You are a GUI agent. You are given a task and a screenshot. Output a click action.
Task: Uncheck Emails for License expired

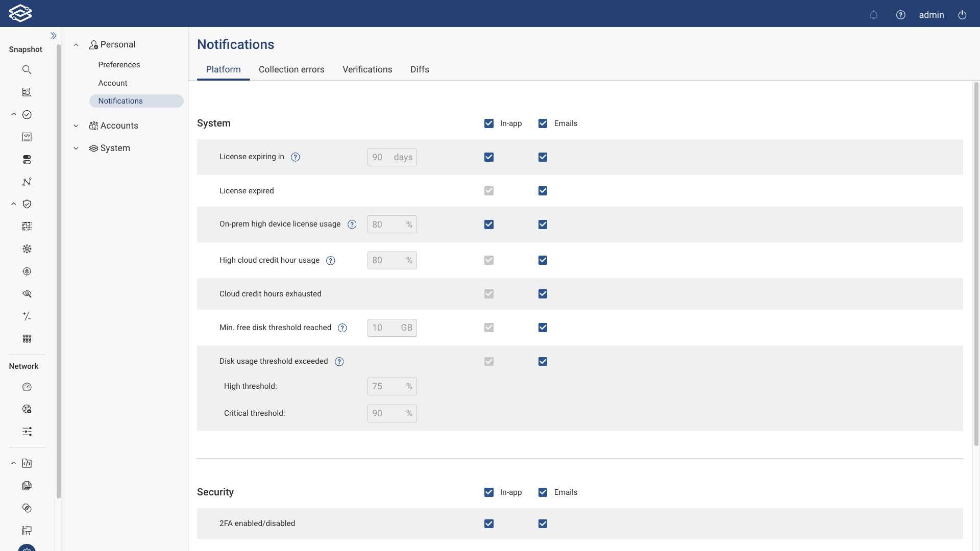click(543, 190)
